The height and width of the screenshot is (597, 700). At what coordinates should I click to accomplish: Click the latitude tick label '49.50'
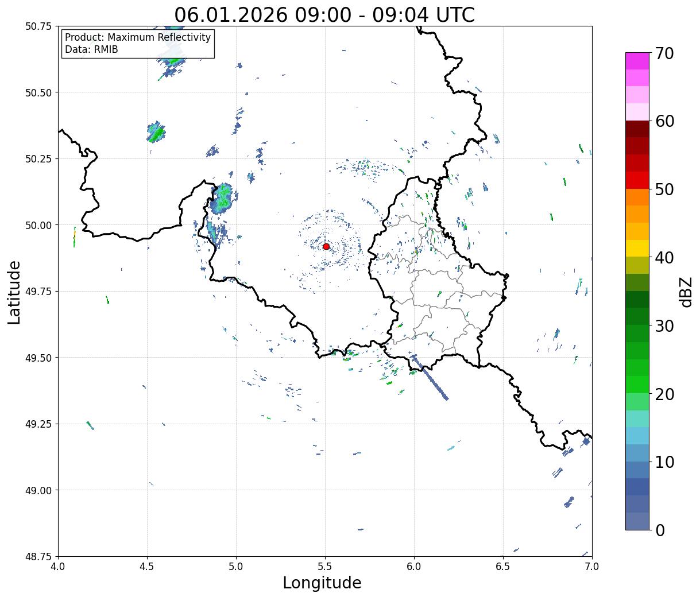[x=38, y=358]
